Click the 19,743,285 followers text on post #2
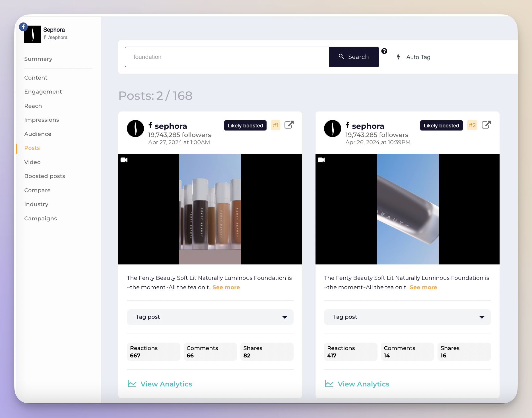The image size is (532, 418). (x=377, y=135)
